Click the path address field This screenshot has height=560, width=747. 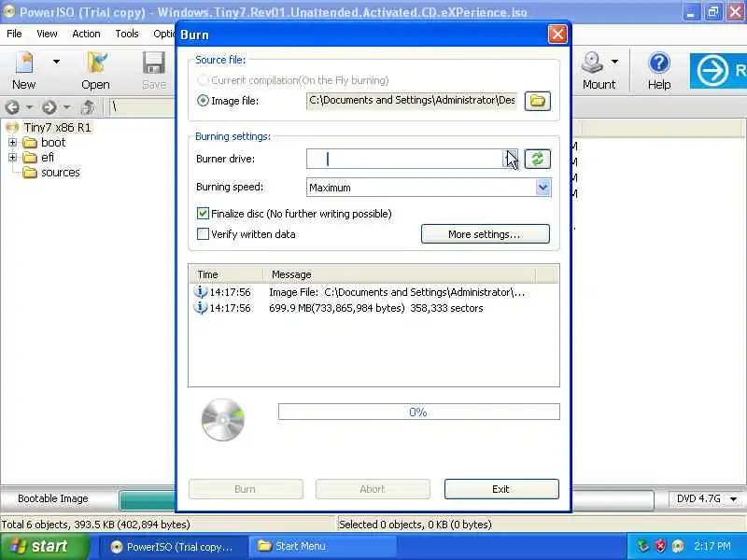tap(143, 107)
